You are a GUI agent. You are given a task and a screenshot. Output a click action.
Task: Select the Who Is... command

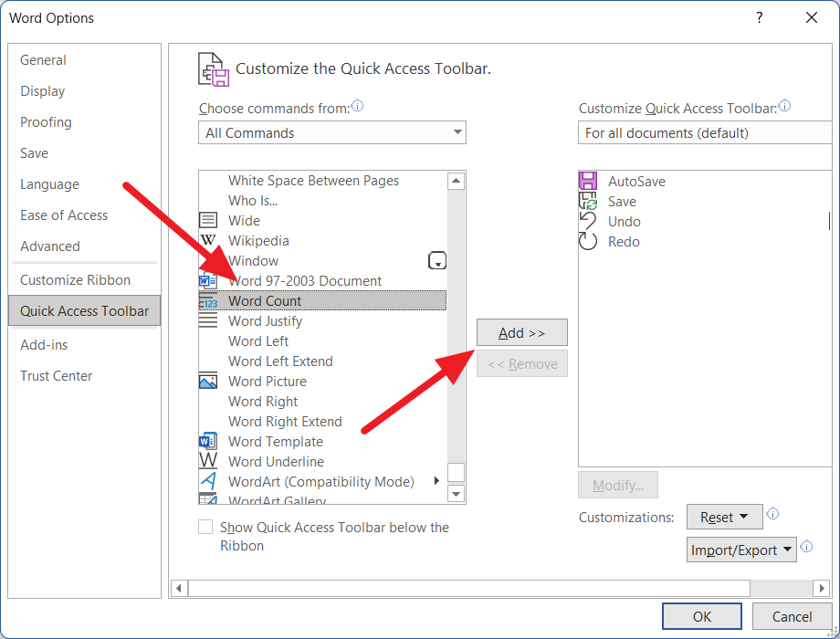pos(322,200)
